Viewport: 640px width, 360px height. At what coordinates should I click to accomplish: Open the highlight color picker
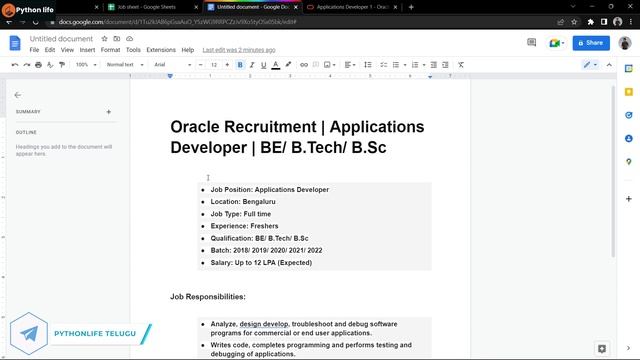pos(288,65)
